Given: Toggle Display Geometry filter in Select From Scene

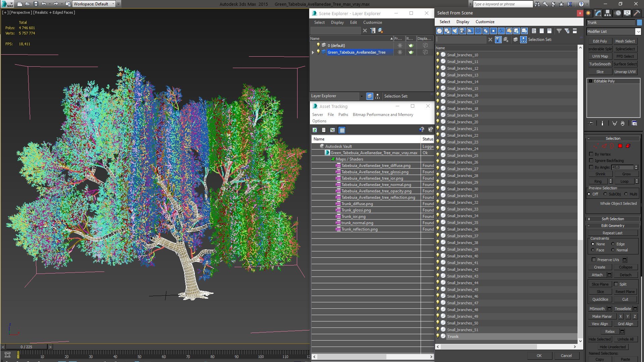Looking at the screenshot, I should [x=439, y=31].
